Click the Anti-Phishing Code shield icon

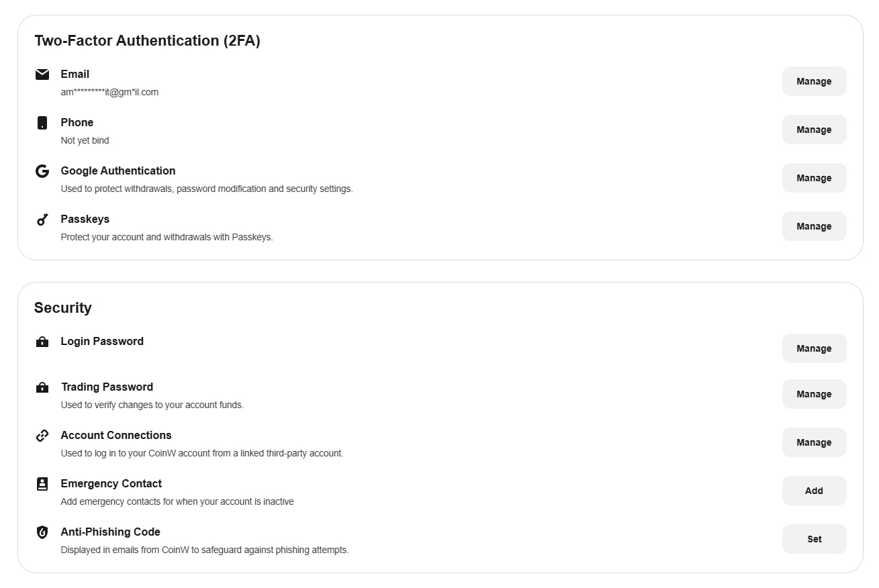point(42,532)
